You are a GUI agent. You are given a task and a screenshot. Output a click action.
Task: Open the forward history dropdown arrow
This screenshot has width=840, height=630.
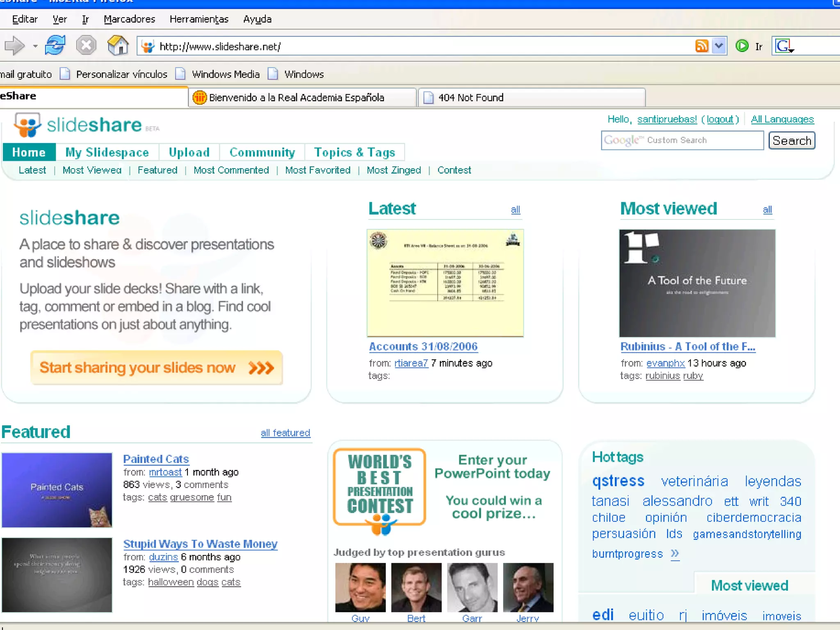(35, 46)
